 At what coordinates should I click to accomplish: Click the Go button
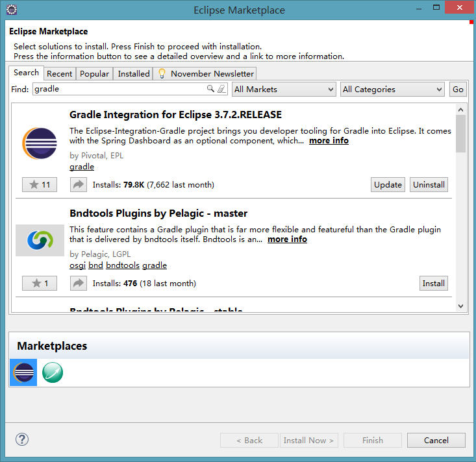(x=458, y=89)
